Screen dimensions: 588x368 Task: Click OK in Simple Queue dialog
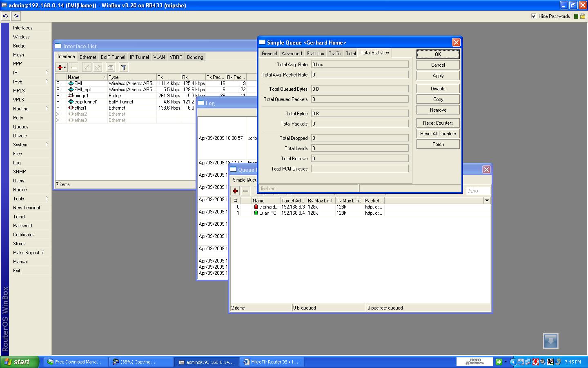(438, 54)
